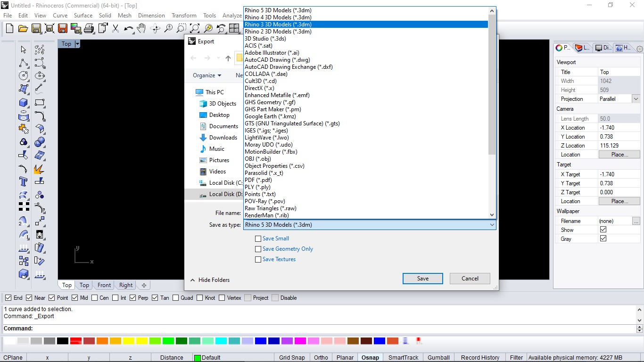Go up one folder in Export dialog

[228, 58]
